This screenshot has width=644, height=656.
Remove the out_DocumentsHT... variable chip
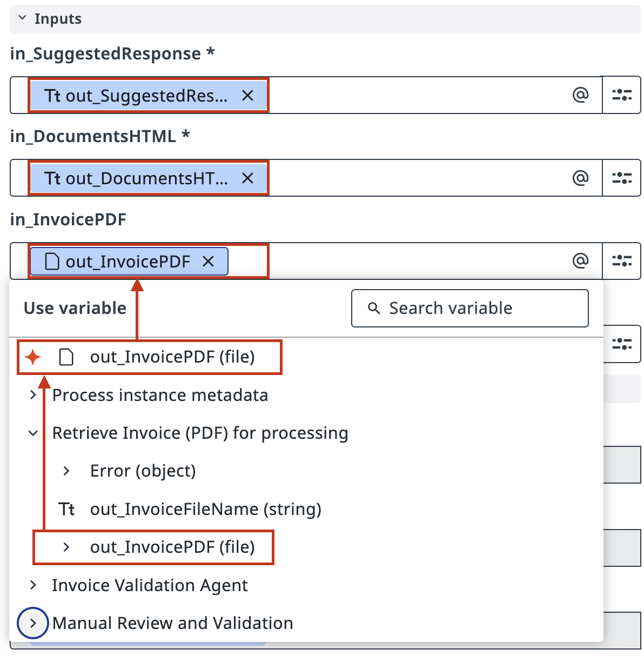point(247,178)
